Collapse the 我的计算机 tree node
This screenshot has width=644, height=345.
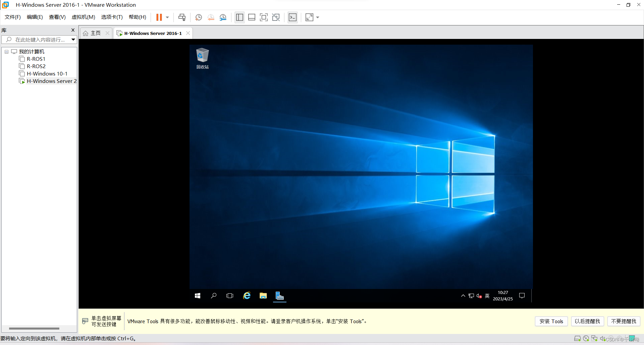6,52
